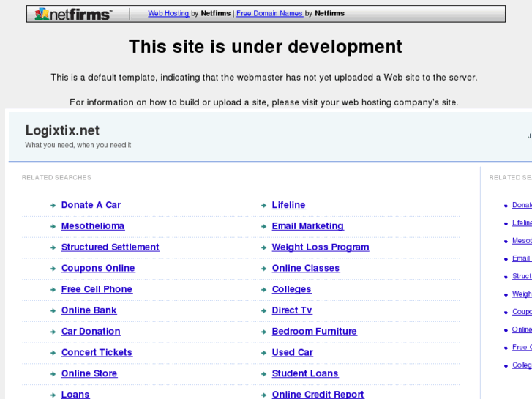Open the Donate A Car search link
The image size is (532, 399).
(91, 205)
